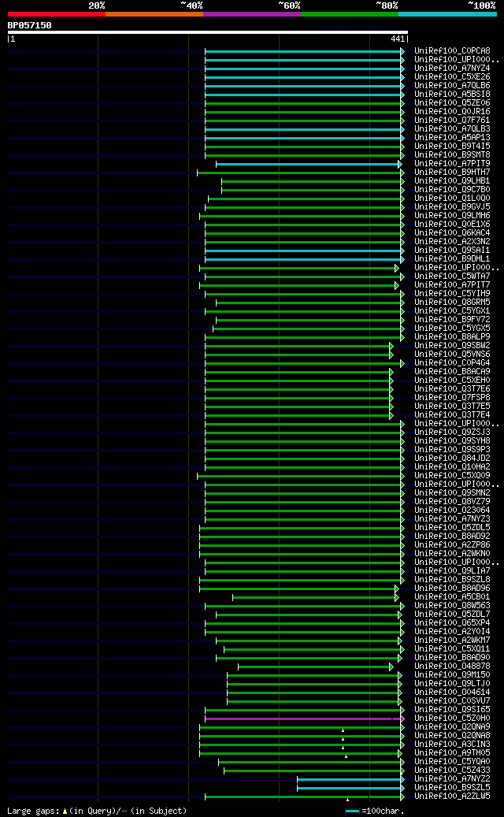Viewport: 504px width, 817px height.
Task: Click the orange ~40% legend segment
Action: tap(154, 14)
